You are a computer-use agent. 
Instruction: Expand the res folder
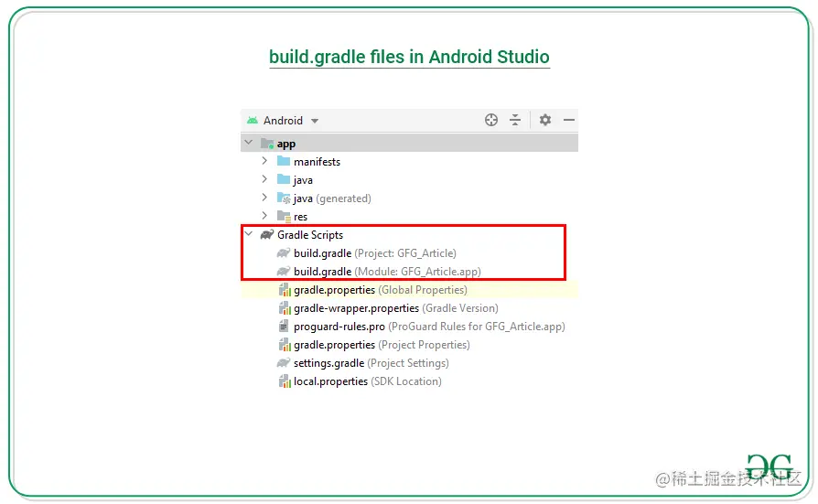pyautogui.click(x=264, y=216)
